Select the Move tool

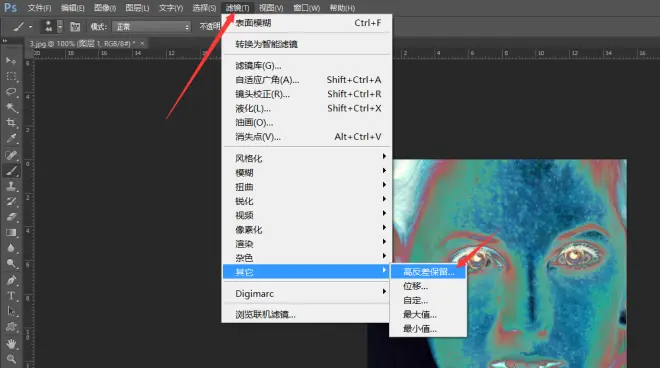point(11,61)
